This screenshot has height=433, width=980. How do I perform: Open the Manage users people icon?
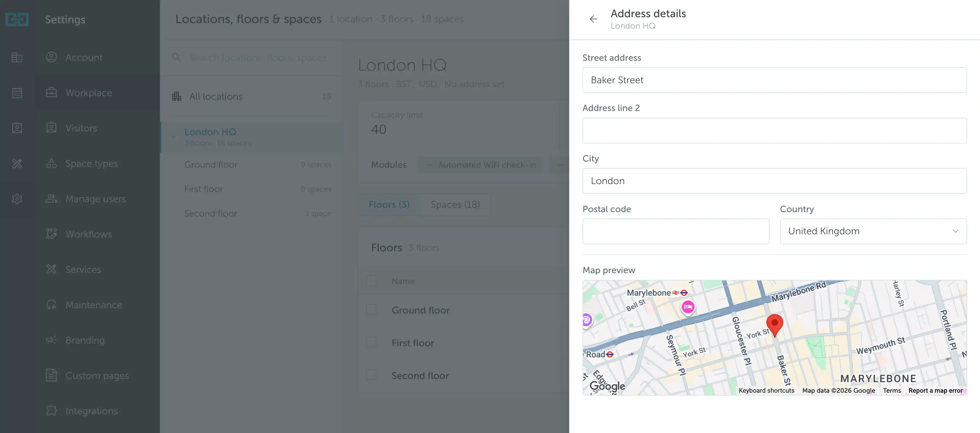51,198
